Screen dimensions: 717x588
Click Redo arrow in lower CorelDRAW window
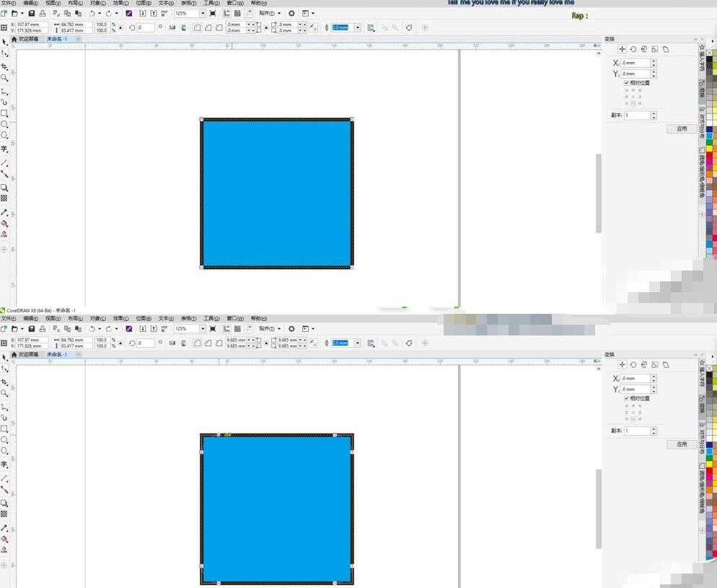point(108,329)
